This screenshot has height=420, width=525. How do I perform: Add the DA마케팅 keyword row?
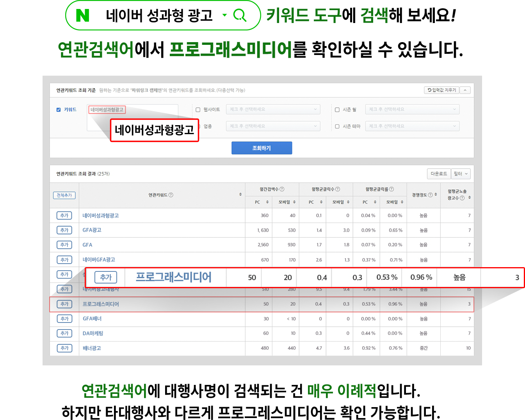click(x=64, y=333)
